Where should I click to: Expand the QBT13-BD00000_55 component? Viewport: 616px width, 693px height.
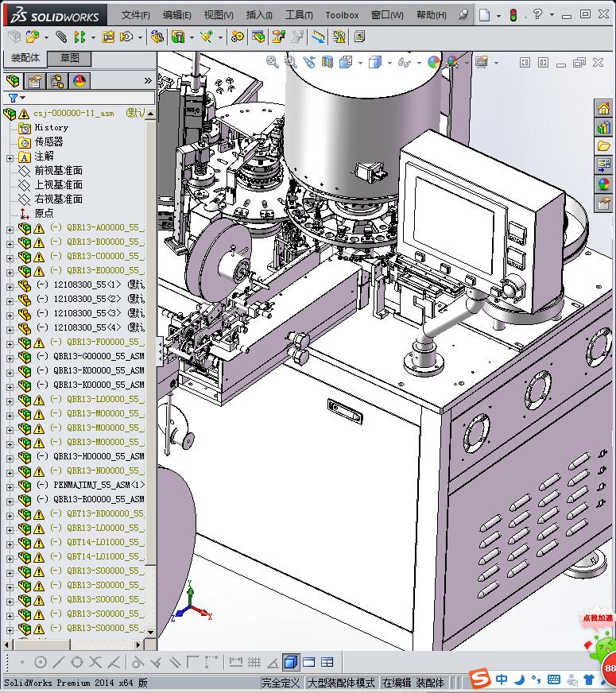click(10, 515)
